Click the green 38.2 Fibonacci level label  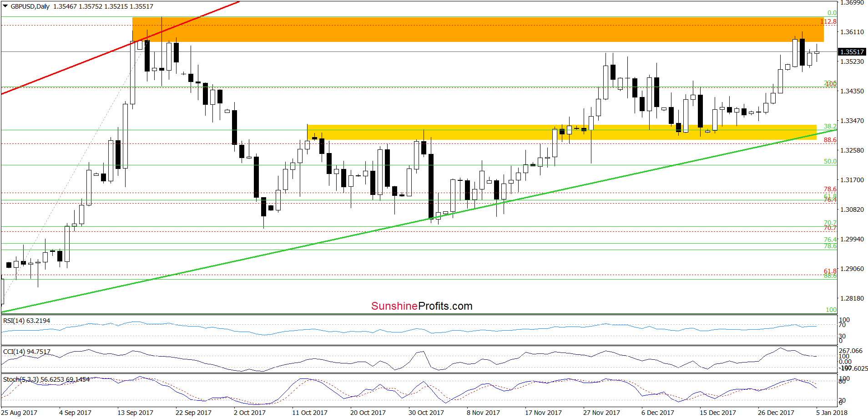click(830, 126)
